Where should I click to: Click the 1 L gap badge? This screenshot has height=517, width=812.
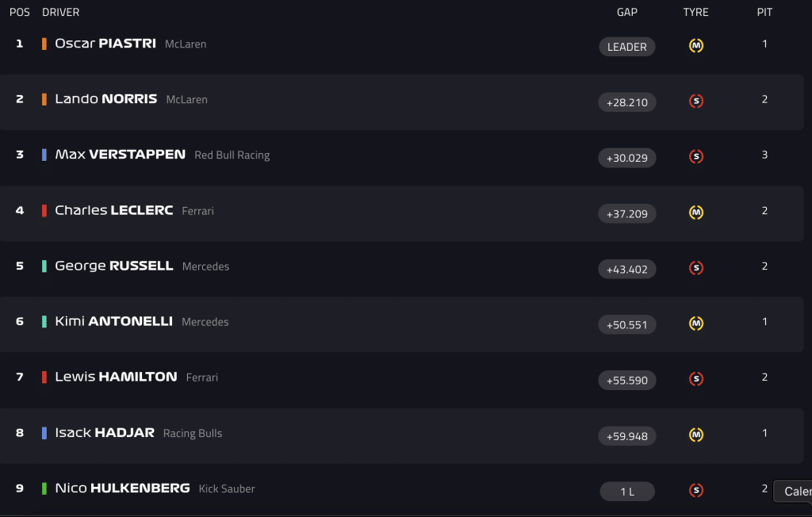pos(627,492)
